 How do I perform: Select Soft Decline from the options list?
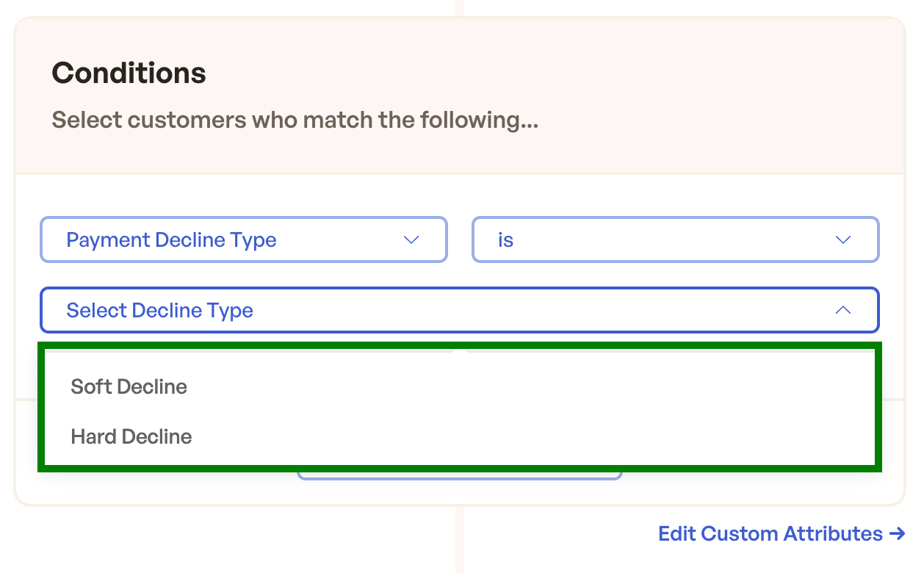129,386
